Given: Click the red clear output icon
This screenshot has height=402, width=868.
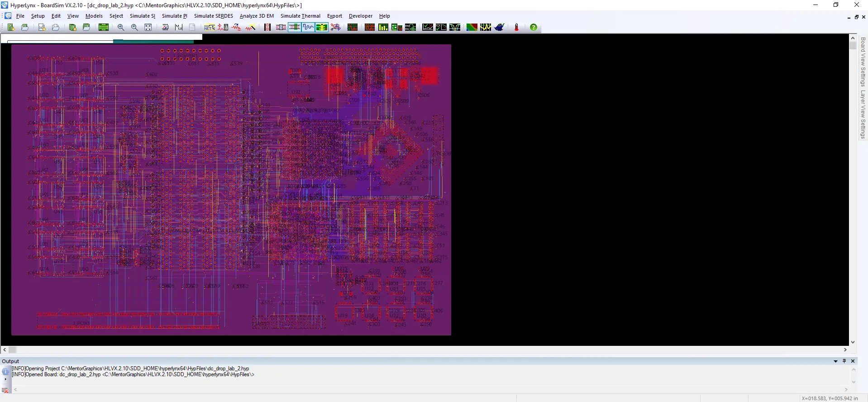Looking at the screenshot, I should (5, 390).
